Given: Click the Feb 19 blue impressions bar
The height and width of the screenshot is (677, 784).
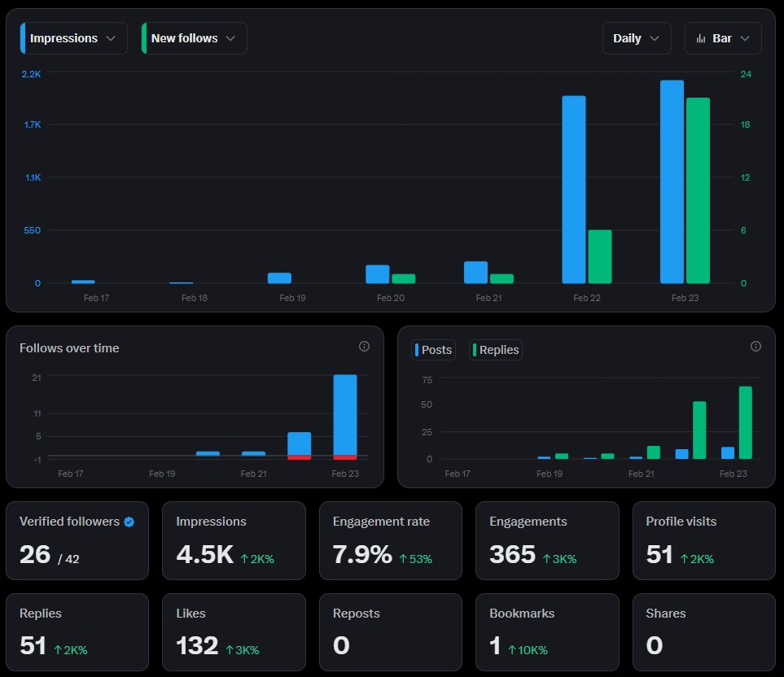Looking at the screenshot, I should pyautogui.click(x=279, y=277).
